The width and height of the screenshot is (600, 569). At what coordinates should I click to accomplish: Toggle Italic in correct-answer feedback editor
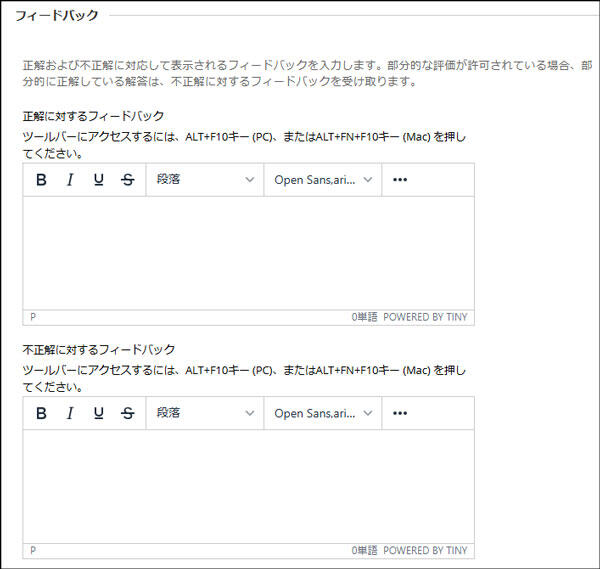tap(70, 179)
